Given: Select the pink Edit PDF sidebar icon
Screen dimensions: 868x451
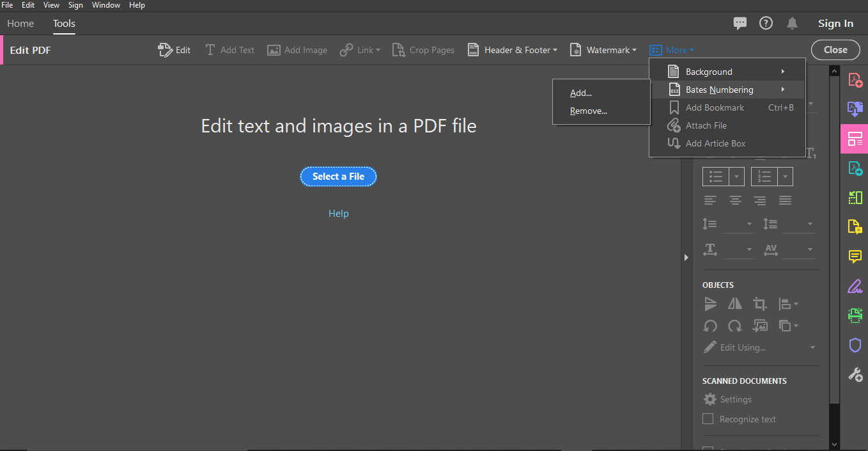Looking at the screenshot, I should point(855,139).
